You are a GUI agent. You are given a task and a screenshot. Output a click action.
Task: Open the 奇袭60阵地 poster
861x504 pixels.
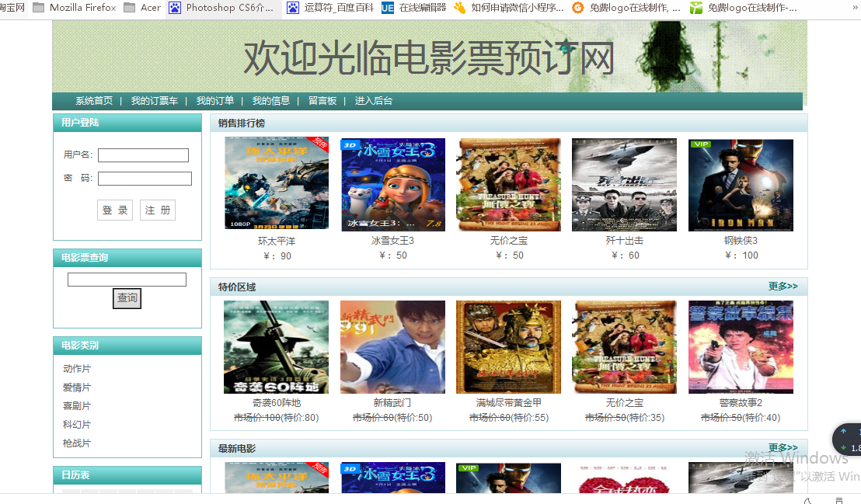click(x=276, y=347)
